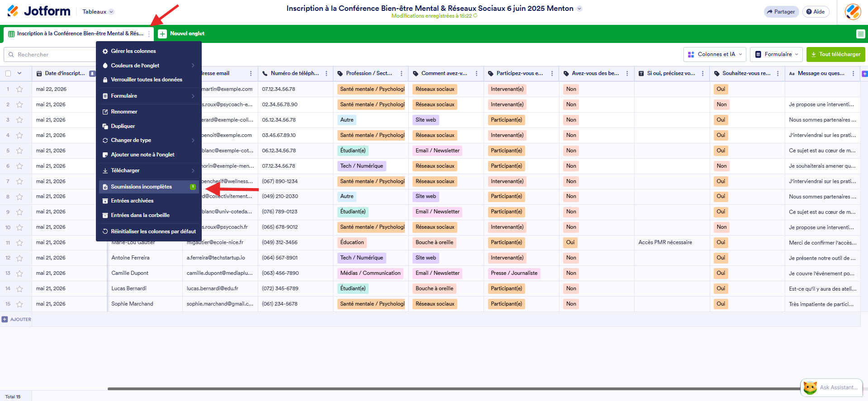Screen dimensions: 868x401
Task: Click the horizontal scrollbar
Action: click(454, 388)
